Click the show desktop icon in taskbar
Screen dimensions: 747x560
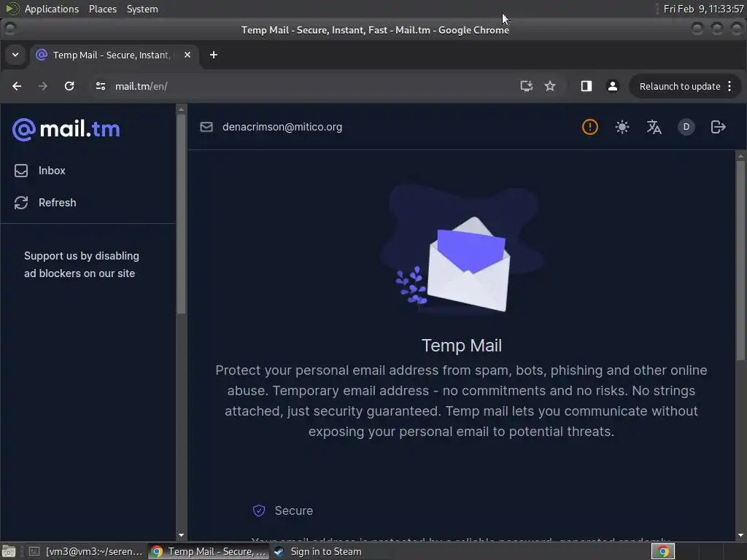coord(9,551)
